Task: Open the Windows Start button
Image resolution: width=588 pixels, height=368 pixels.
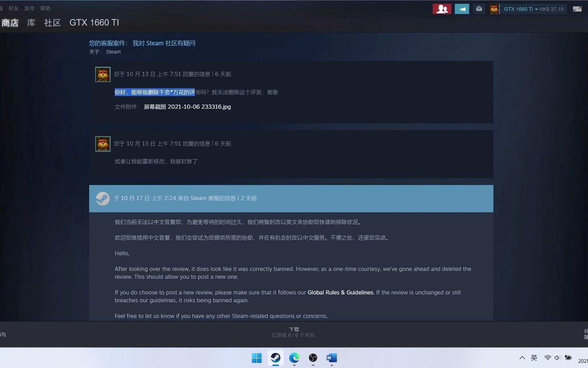Action: click(x=257, y=358)
